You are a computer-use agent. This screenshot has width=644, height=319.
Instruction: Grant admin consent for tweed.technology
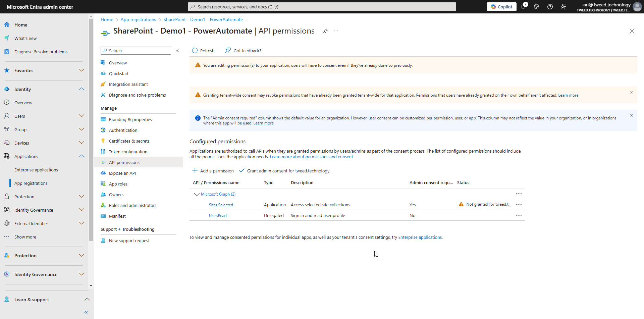tap(288, 171)
